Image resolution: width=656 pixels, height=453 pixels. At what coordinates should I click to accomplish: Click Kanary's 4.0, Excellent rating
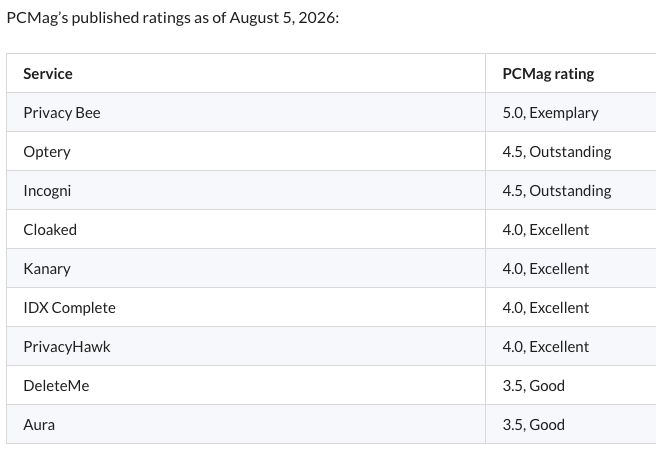pyautogui.click(x=546, y=269)
